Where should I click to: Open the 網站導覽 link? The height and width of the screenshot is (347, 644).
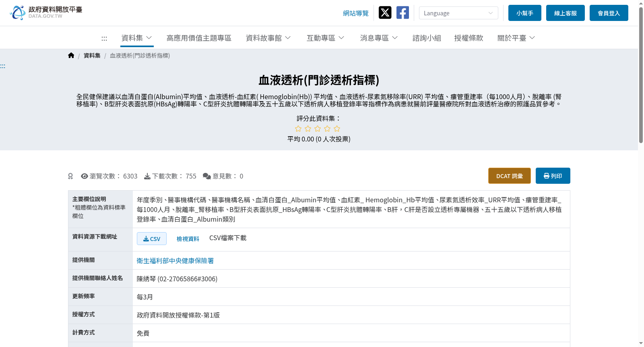pos(356,13)
